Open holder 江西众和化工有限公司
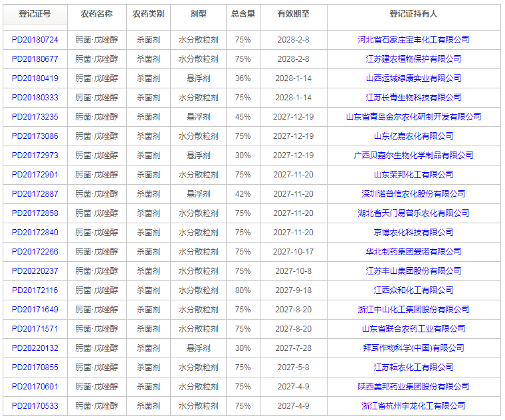This screenshot has width=505, height=420. [413, 290]
